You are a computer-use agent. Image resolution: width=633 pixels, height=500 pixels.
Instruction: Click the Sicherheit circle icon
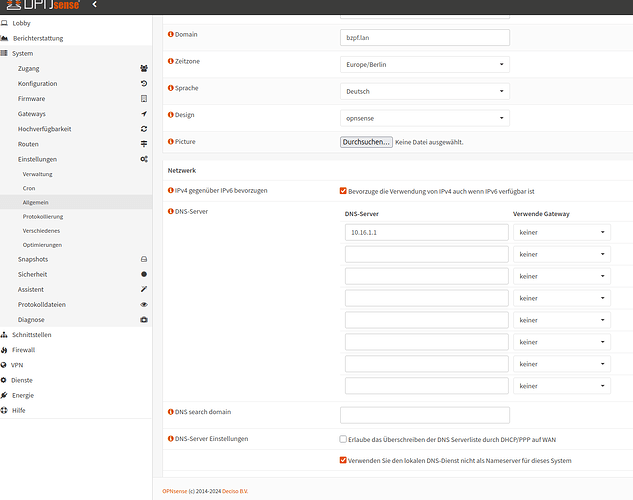(x=144, y=274)
